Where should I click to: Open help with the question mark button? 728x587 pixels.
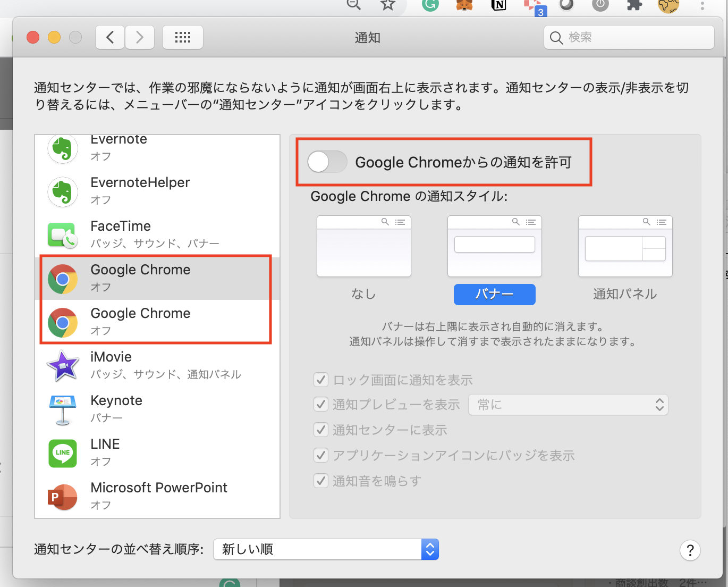pos(690,550)
